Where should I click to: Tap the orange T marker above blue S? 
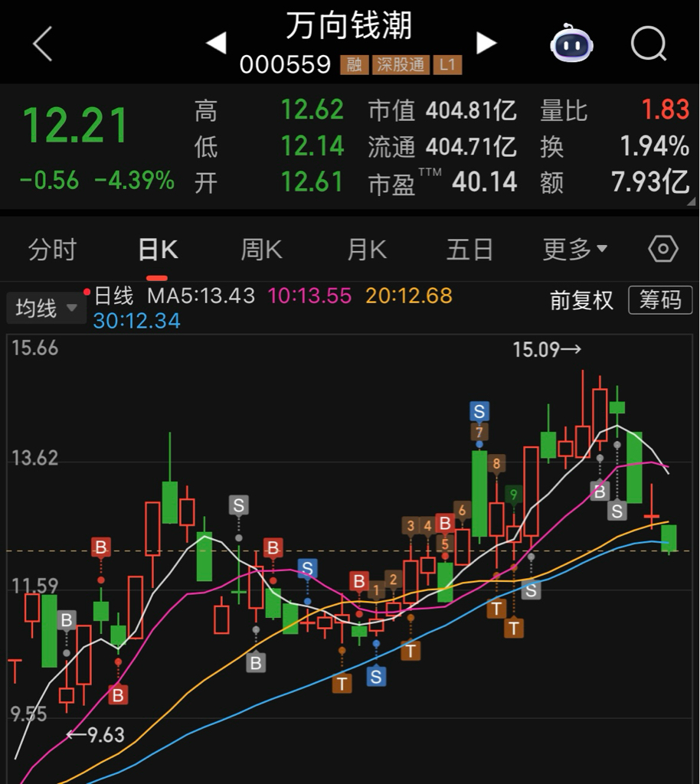[342, 684]
